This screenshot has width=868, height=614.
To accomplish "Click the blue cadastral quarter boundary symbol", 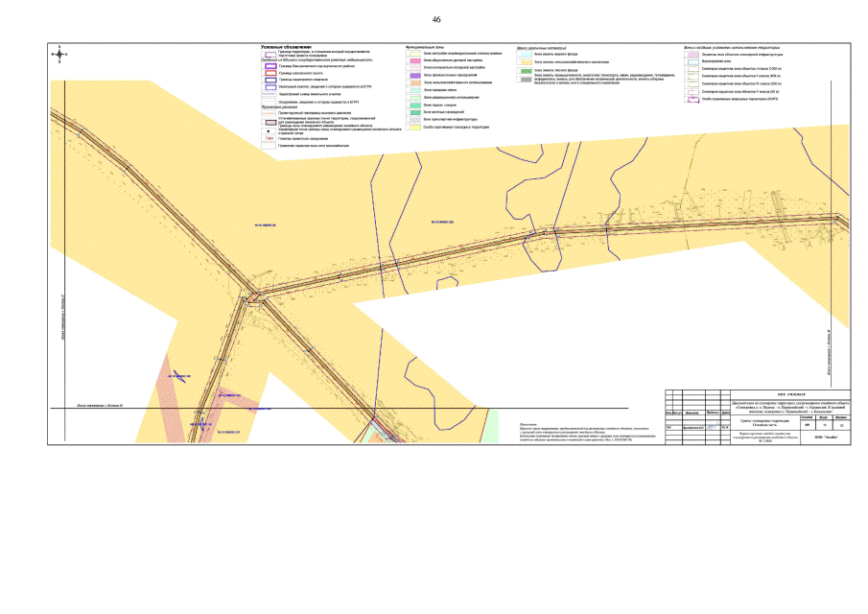I will [x=269, y=80].
